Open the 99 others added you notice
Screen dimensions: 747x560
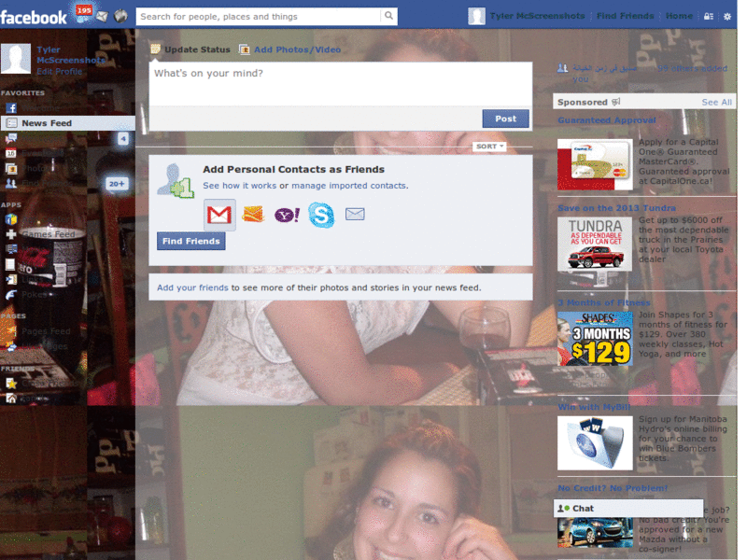(x=692, y=68)
